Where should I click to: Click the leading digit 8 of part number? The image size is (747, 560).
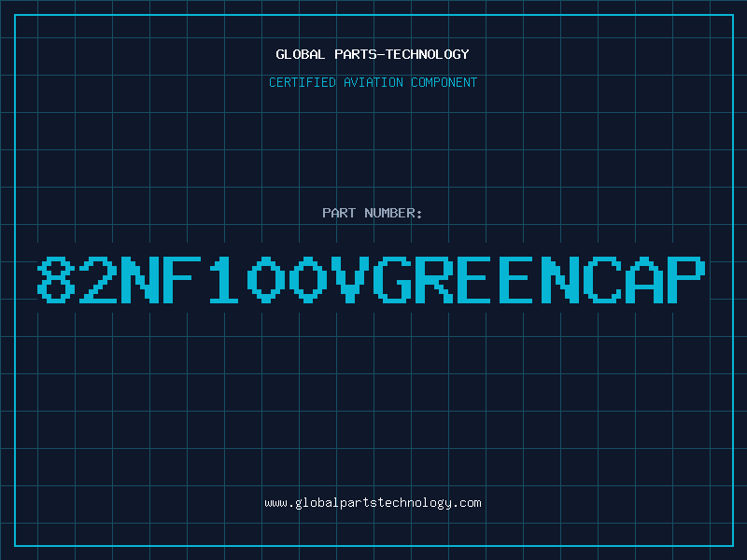56,280
